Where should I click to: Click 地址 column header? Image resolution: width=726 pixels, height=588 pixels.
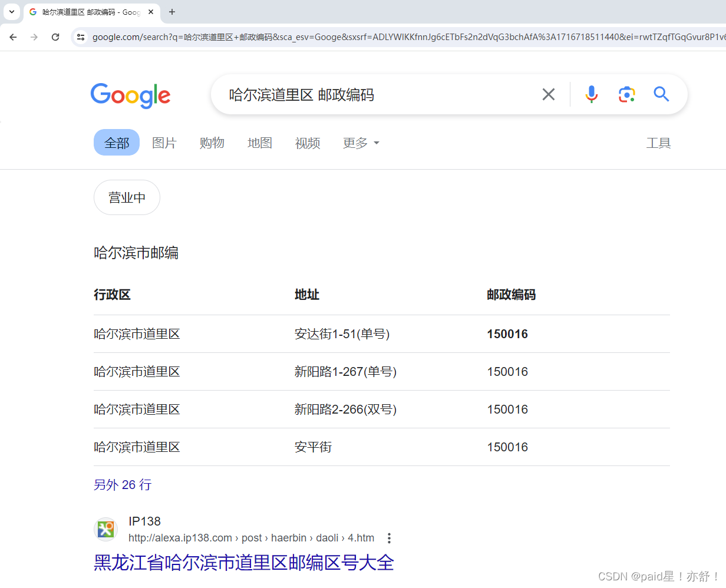(x=307, y=295)
